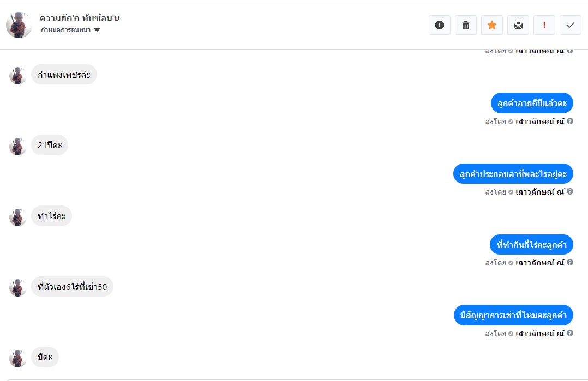Mark conversation as spam with octagon icon

pyautogui.click(x=440, y=25)
